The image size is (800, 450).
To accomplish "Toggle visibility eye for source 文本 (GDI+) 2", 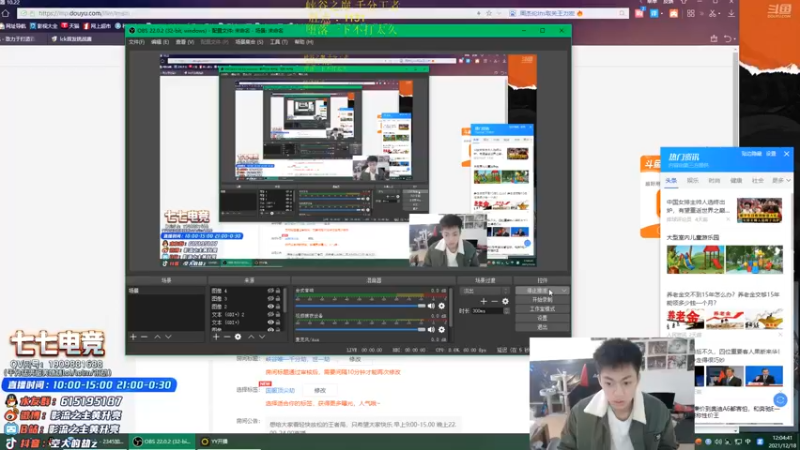I will (270, 314).
